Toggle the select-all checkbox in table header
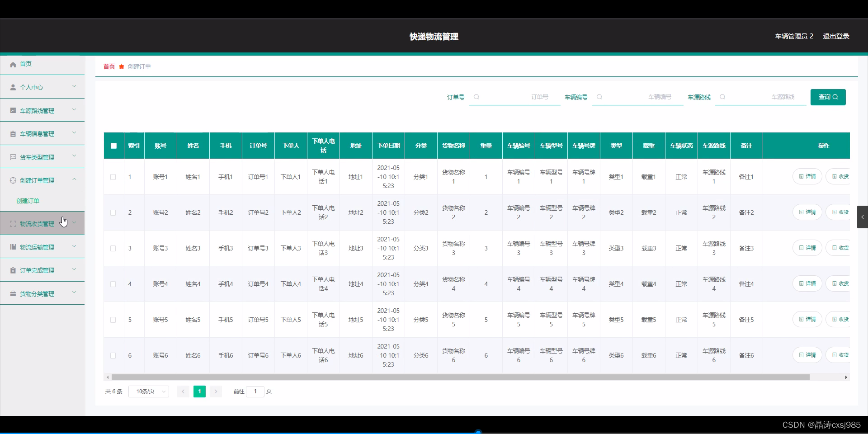 click(113, 146)
